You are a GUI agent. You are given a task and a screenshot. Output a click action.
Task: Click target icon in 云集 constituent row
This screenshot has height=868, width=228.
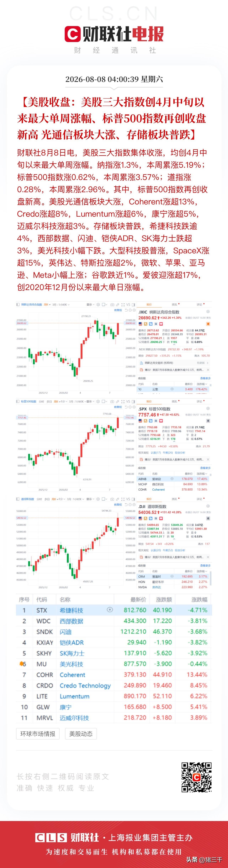(172, 389)
